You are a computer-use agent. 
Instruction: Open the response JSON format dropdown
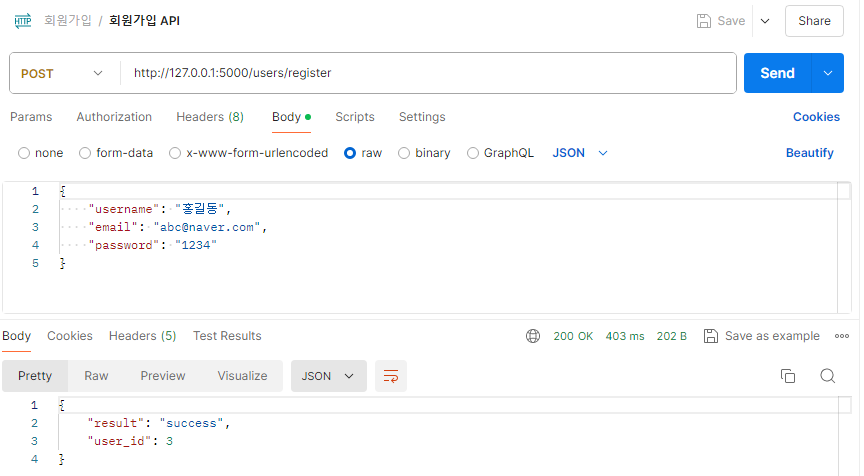[328, 376]
